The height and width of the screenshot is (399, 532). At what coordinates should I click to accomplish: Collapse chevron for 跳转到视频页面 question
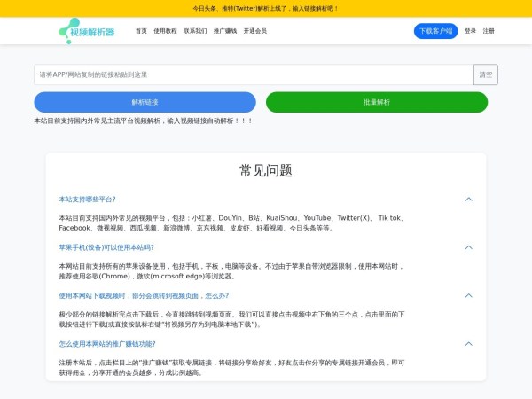pos(468,295)
